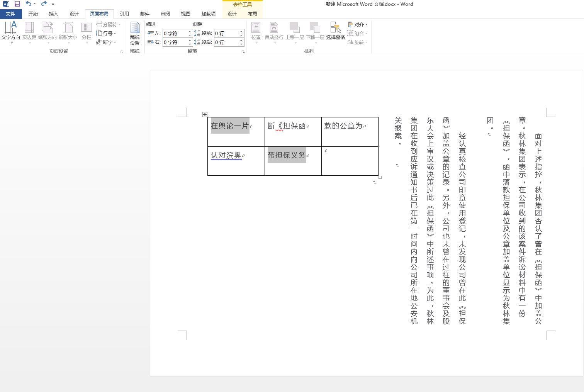This screenshot has width=584, height=392.
Task: Click the left indent 左 input field
Action: point(175,33)
